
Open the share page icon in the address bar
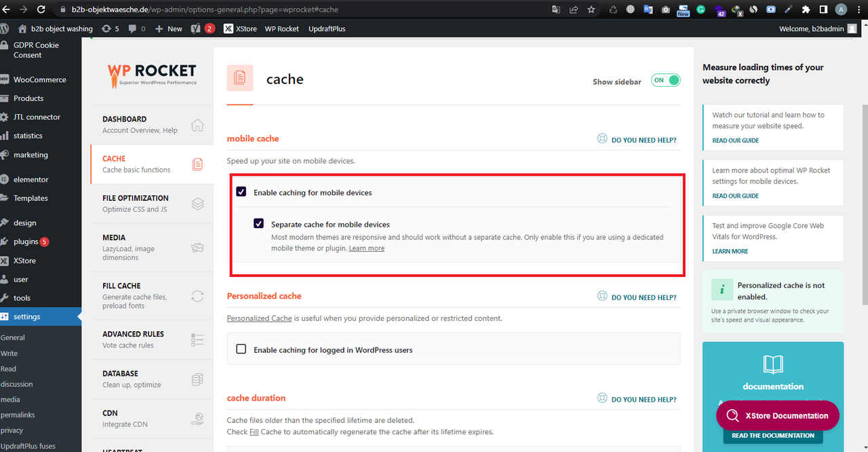[574, 10]
